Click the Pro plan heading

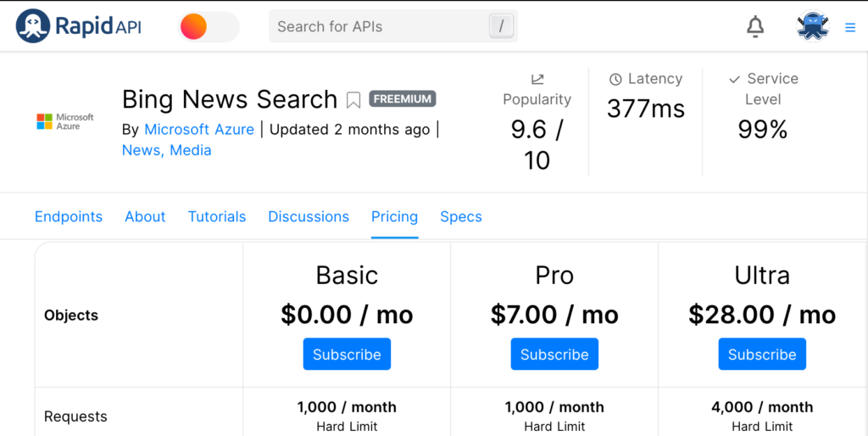tap(554, 276)
